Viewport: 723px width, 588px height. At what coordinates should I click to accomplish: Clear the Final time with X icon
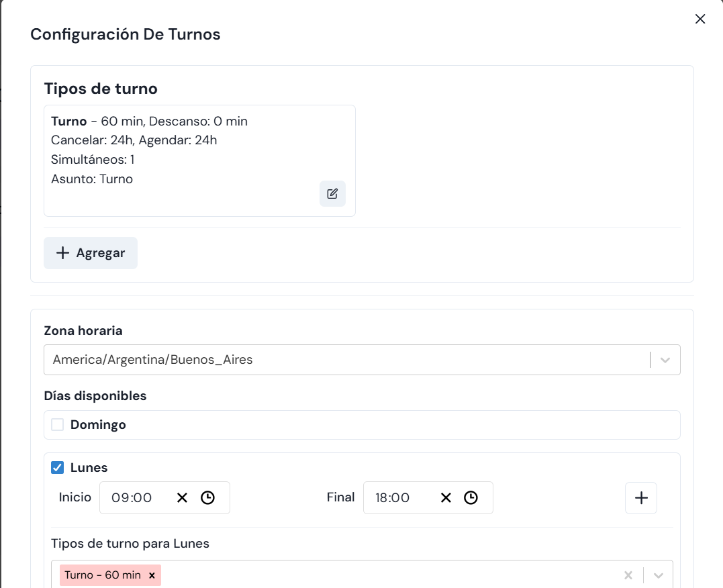[x=446, y=497]
